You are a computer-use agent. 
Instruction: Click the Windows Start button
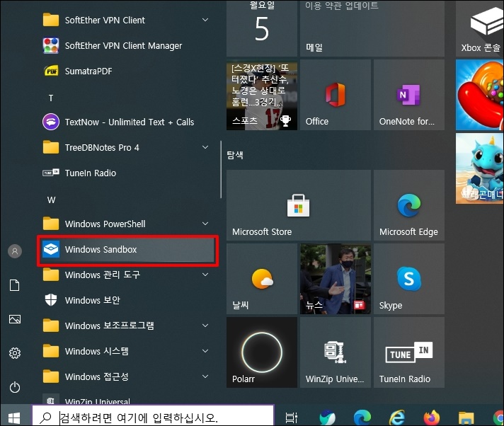click(x=14, y=418)
